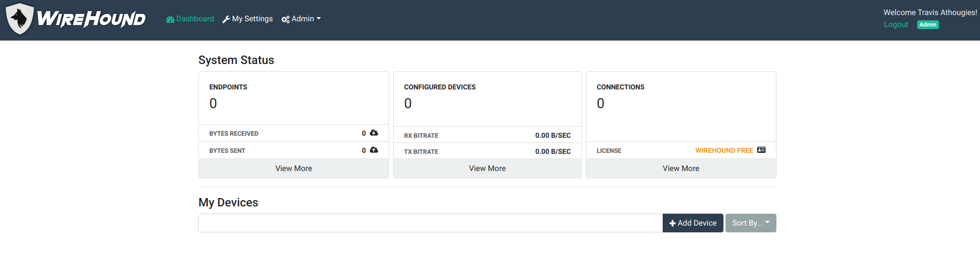The width and height of the screenshot is (980, 275).
Task: View more under Endpoints card
Action: (x=293, y=168)
